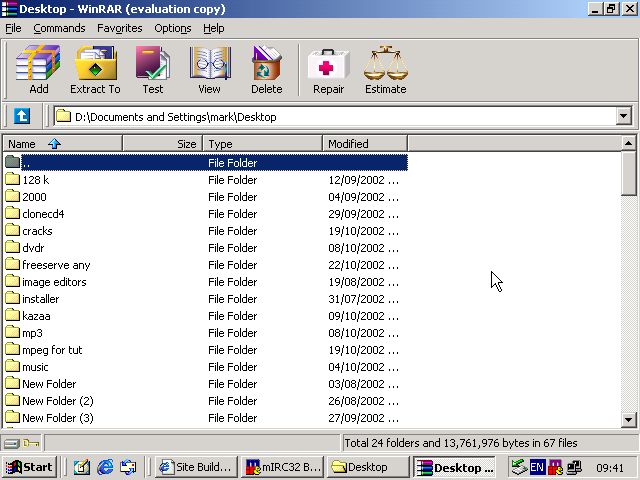Open the Favorites menu

click(x=120, y=28)
